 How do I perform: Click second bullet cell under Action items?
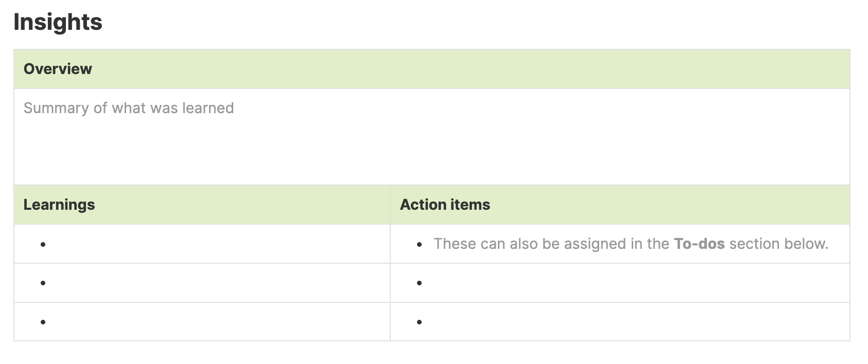click(x=620, y=283)
